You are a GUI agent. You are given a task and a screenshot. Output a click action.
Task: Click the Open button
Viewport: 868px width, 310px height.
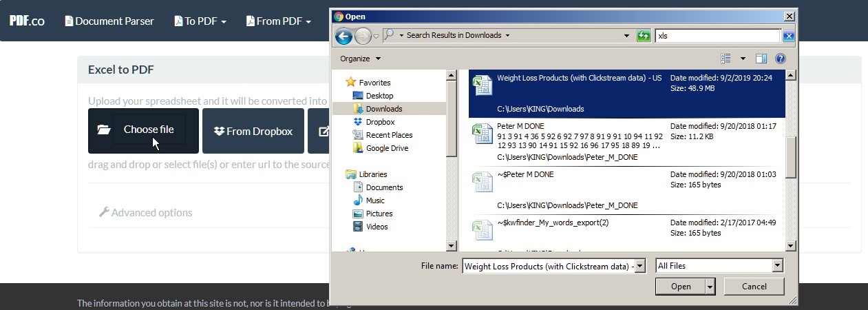click(x=680, y=287)
